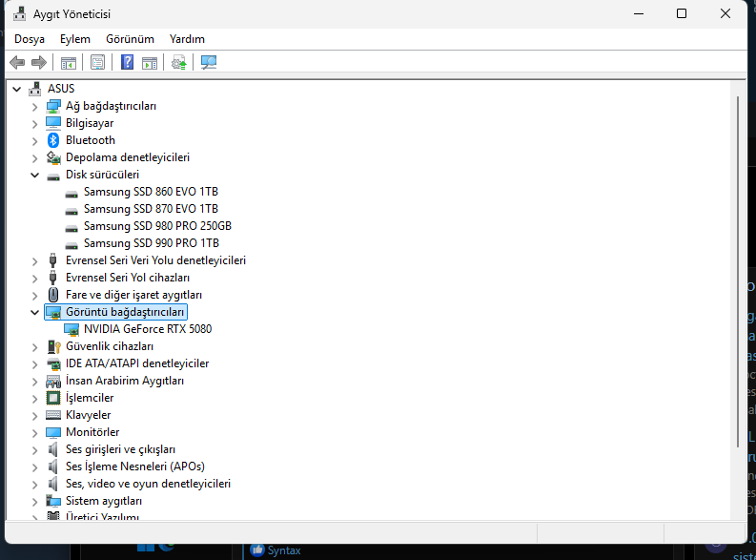Open the Görünüm menu
Image resolution: width=756 pixels, height=560 pixels.
point(131,39)
